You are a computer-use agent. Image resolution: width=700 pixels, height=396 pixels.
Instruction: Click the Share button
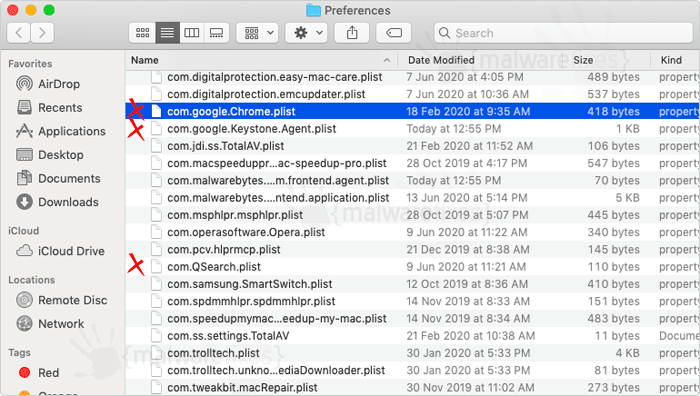(352, 33)
